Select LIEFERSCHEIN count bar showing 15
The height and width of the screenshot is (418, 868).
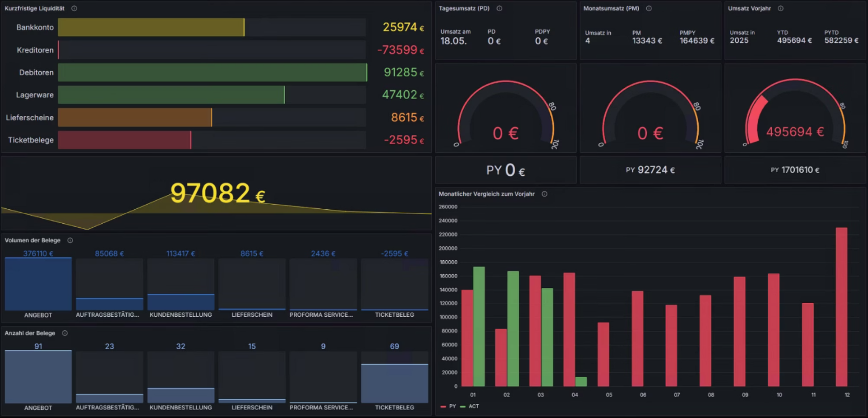252,377
